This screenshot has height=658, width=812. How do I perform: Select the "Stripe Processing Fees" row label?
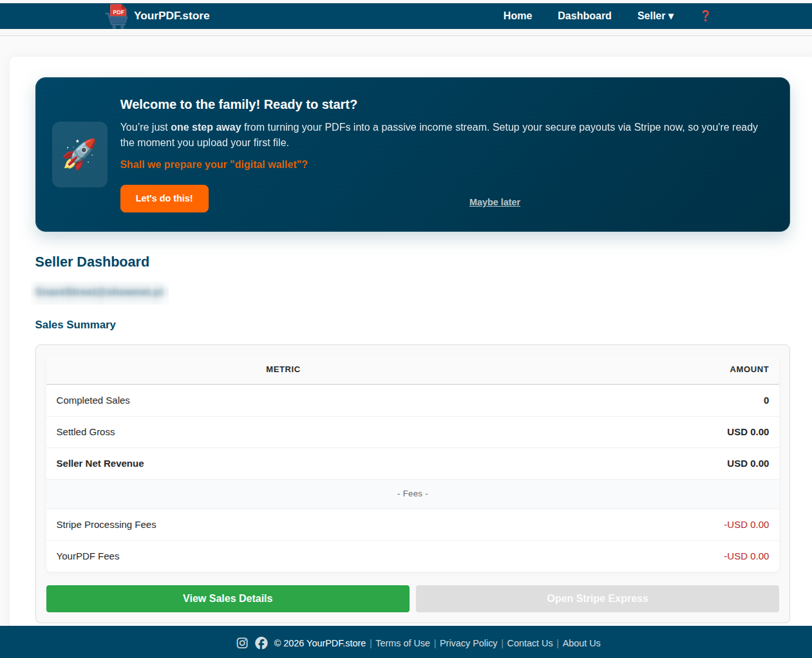point(106,525)
